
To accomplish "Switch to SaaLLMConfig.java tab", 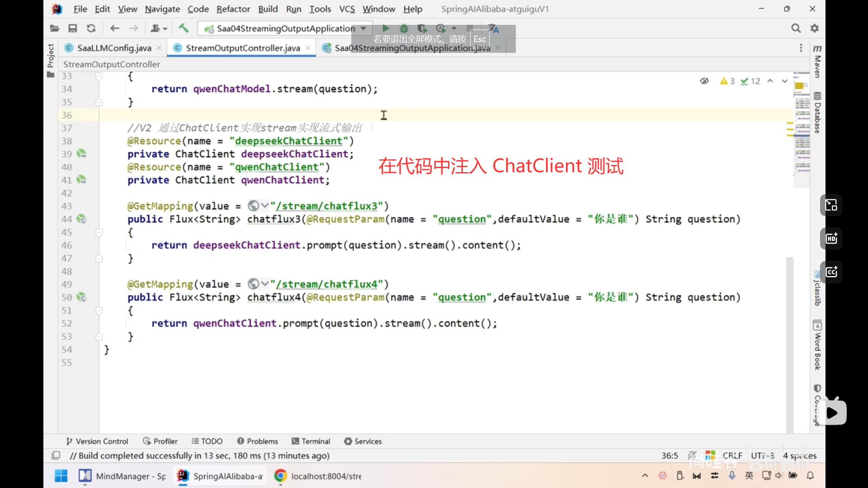I will 114,48.
